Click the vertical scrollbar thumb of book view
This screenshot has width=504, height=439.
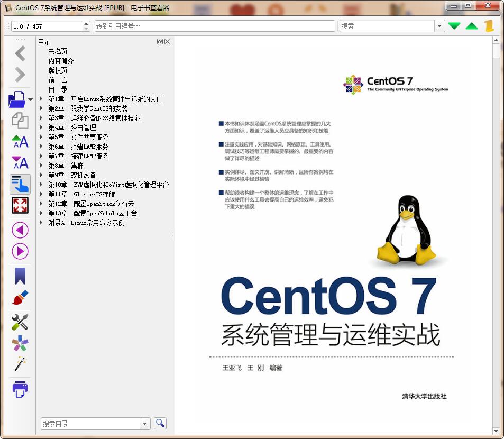click(496, 51)
